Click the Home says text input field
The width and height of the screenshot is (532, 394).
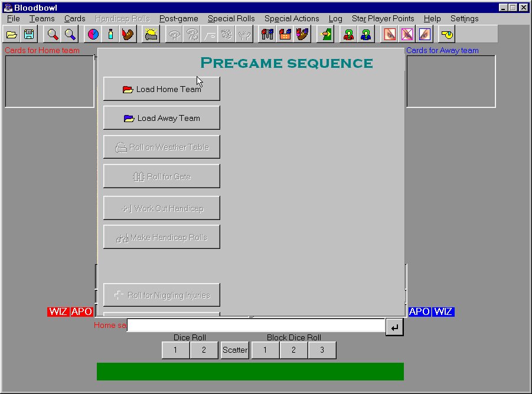click(x=256, y=325)
